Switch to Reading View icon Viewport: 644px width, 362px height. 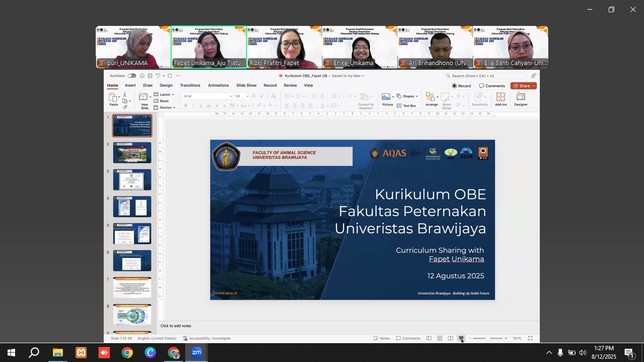pyautogui.click(x=450, y=338)
